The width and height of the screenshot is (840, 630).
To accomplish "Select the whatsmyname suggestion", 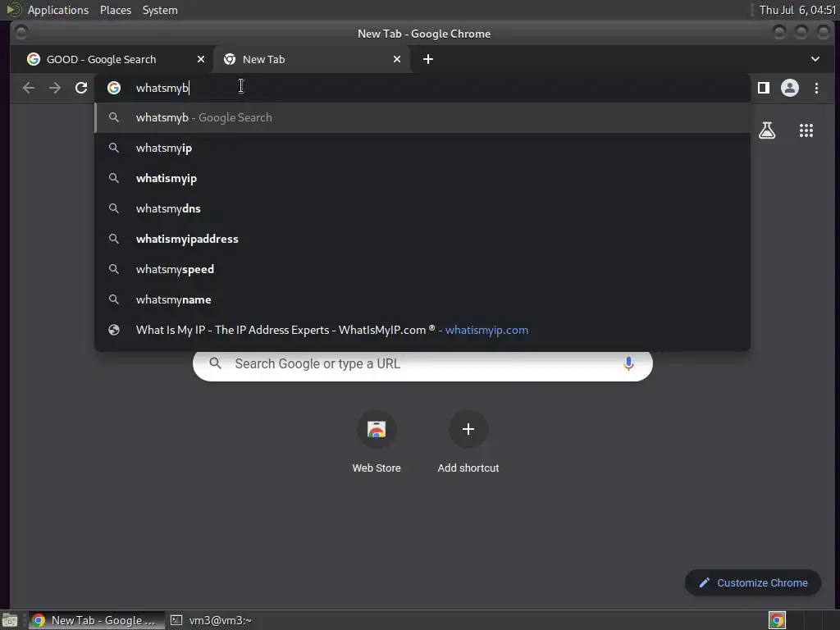I will (422, 300).
